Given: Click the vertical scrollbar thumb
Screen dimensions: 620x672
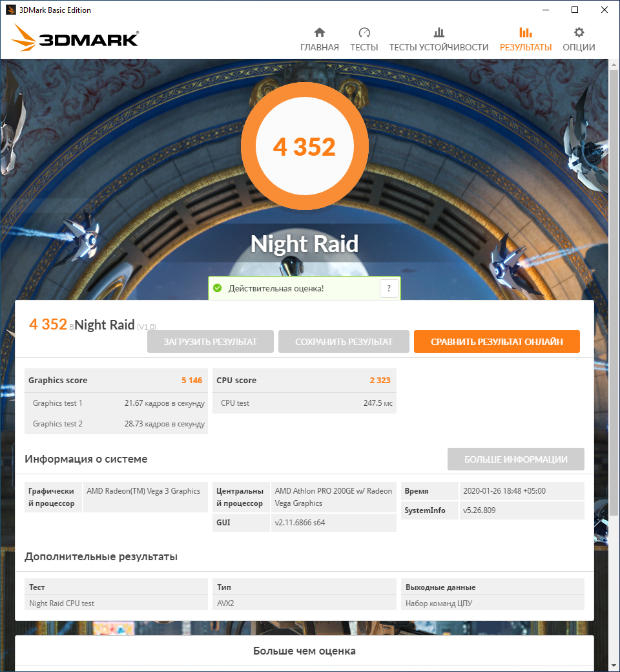Looking at the screenshot, I should coord(614,293).
